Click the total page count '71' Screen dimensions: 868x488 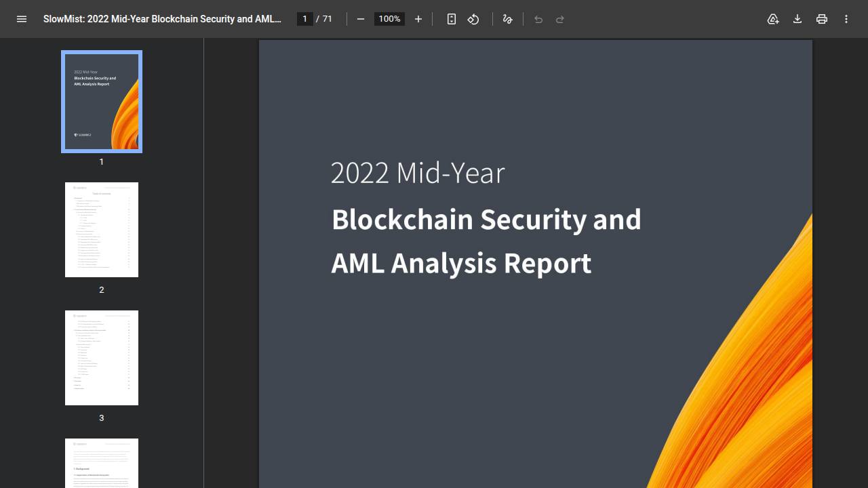point(328,19)
